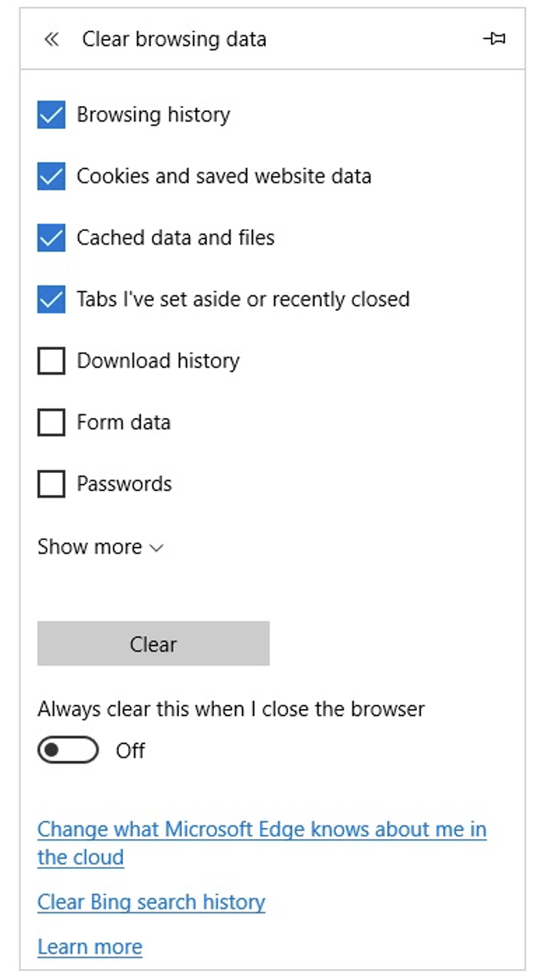The width and height of the screenshot is (535, 980).
Task: Pin the Clear browsing data pane
Action: (x=493, y=39)
